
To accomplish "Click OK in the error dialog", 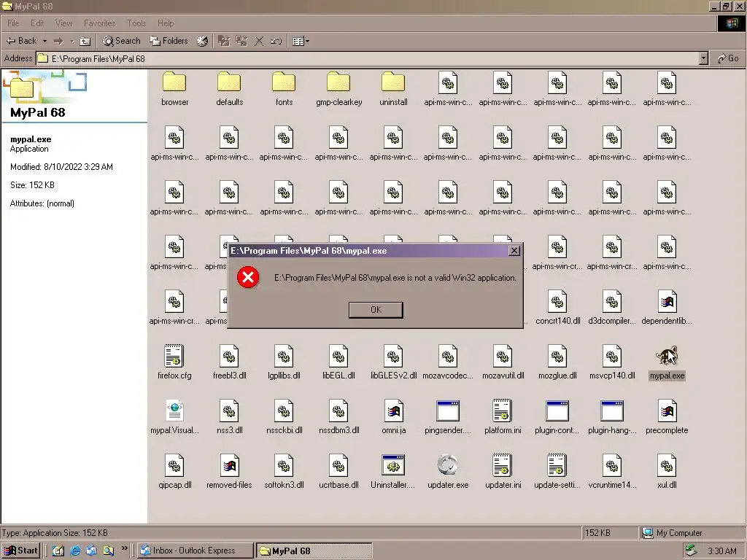I will coord(376,309).
